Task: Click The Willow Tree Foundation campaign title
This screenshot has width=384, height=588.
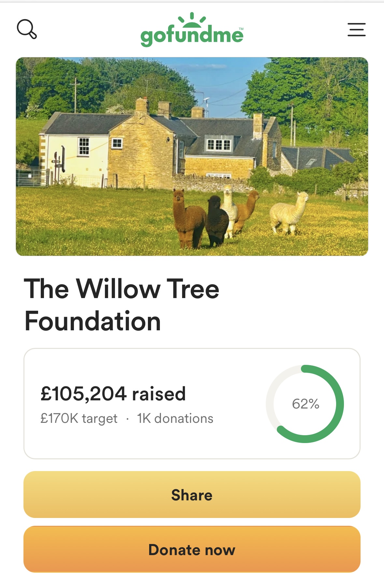Action: (122, 305)
